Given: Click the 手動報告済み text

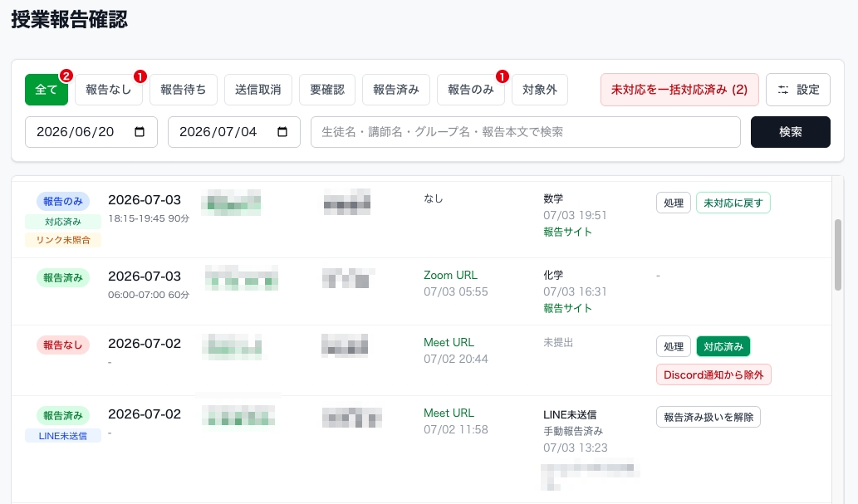Looking at the screenshot, I should click(573, 431).
